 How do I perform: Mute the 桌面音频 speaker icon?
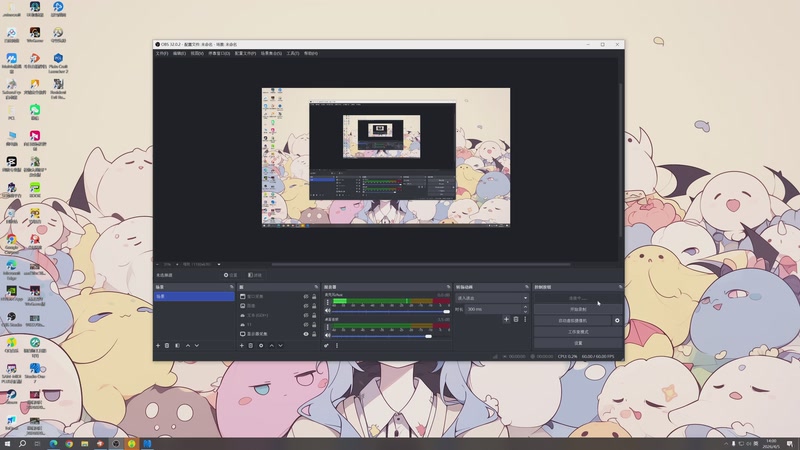[x=328, y=336]
